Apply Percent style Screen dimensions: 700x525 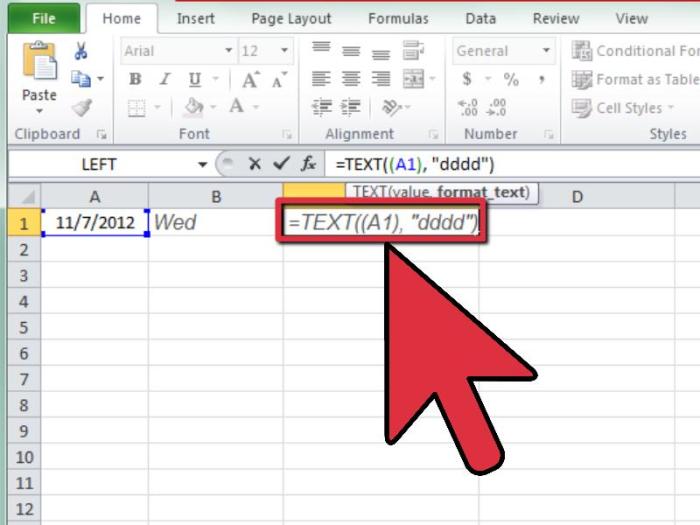[511, 79]
